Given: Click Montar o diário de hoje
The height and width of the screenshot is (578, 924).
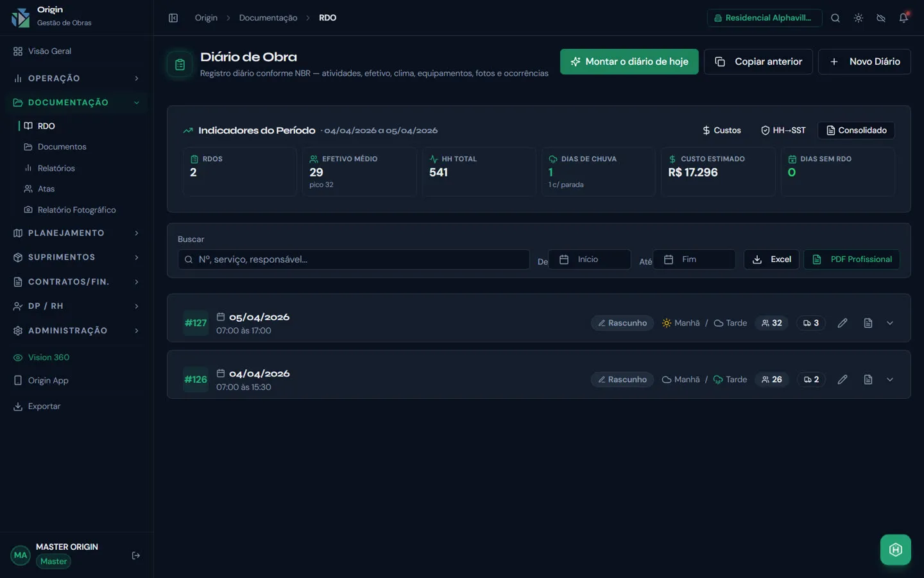Looking at the screenshot, I should 629,62.
